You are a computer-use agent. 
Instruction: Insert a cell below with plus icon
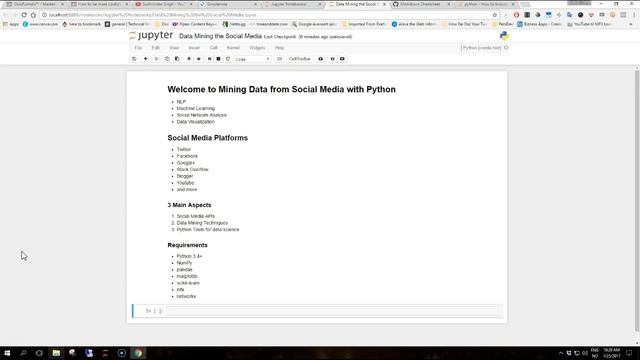click(x=145, y=59)
